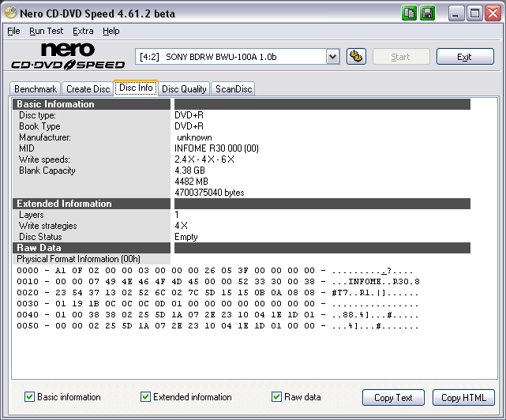The width and height of the screenshot is (506, 420).
Task: Toggle the Extended information checkbox
Action: point(145,397)
